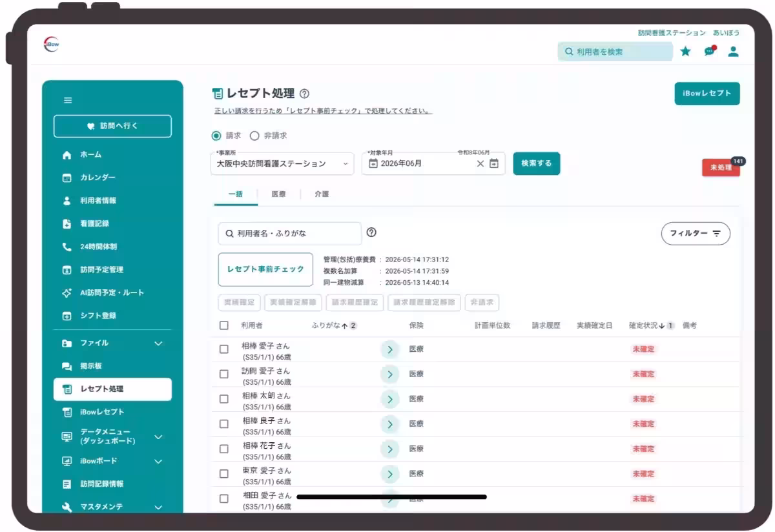Check the box for 相棒 太朗
This screenshot has height=532, width=775.
point(224,399)
